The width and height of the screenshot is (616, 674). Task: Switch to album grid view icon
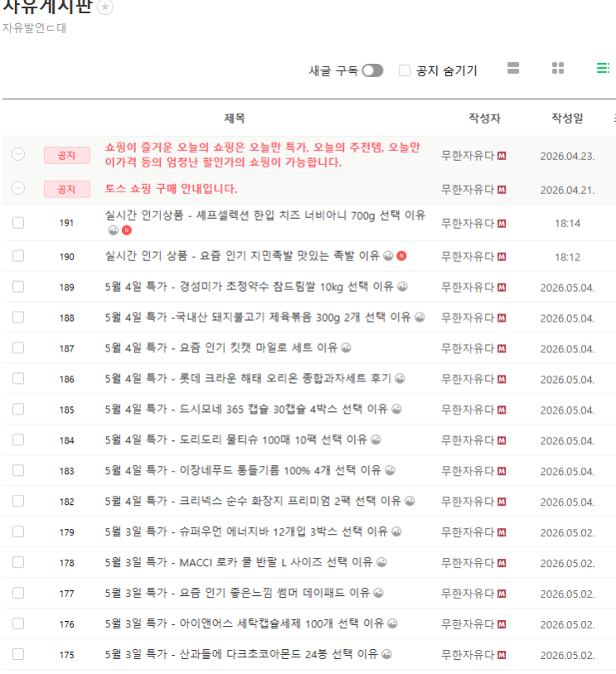pos(558,68)
